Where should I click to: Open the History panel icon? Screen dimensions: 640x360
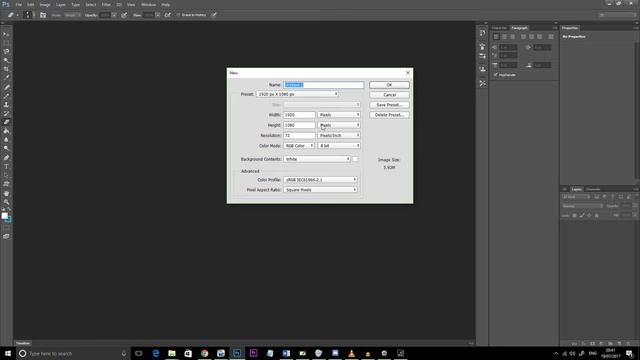[x=482, y=33]
